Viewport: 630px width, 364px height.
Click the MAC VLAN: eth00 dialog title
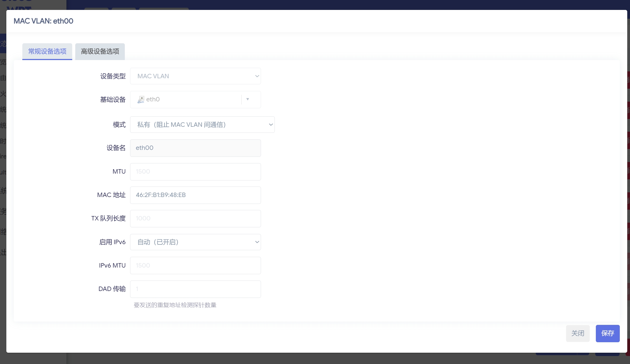click(x=44, y=21)
